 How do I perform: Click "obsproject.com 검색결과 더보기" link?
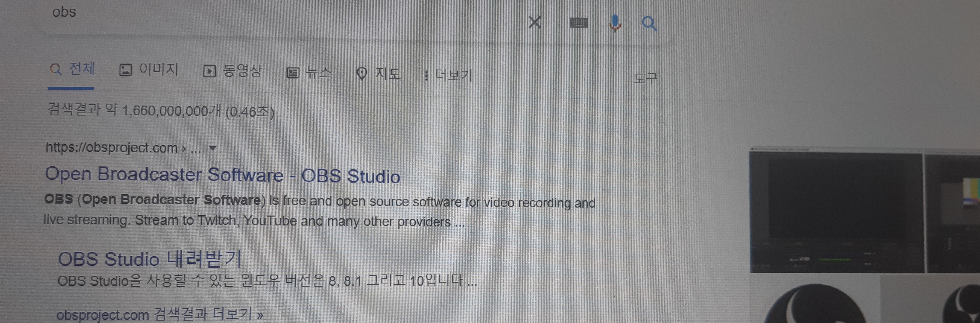point(160,314)
